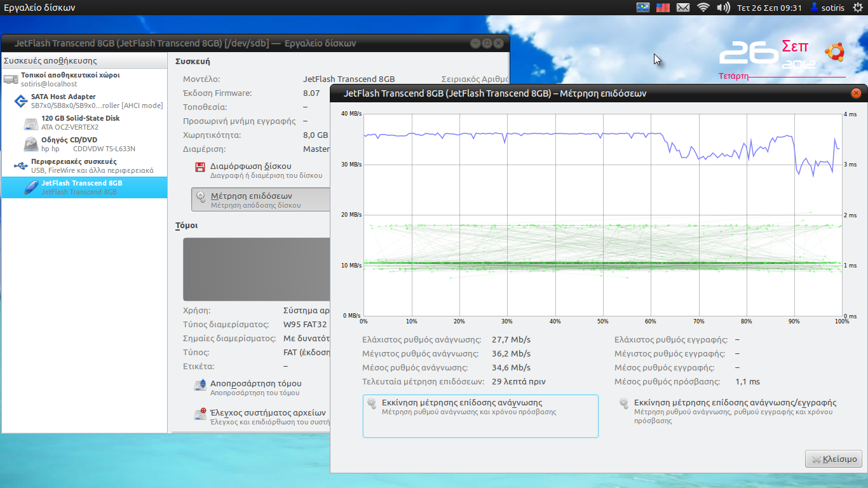The image size is (868, 488).
Task: Select the CD/DVD drive icon in sidebar
Action: tap(31, 144)
